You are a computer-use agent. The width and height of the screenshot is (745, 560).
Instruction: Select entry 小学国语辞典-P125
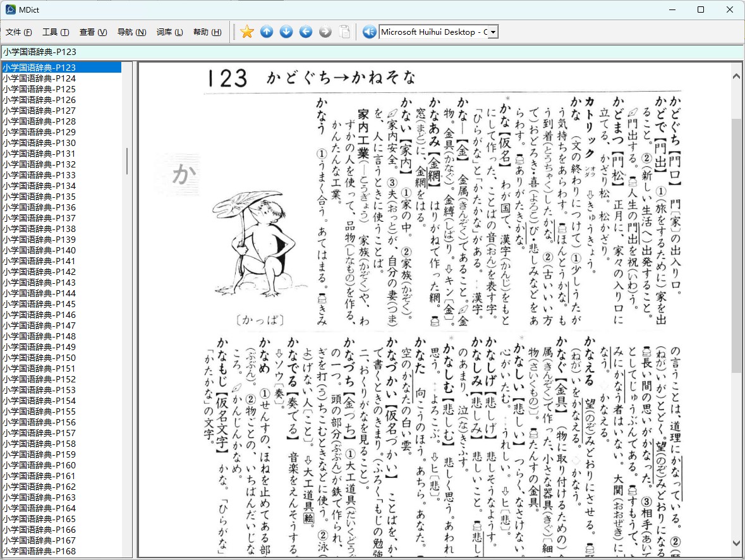[61, 89]
